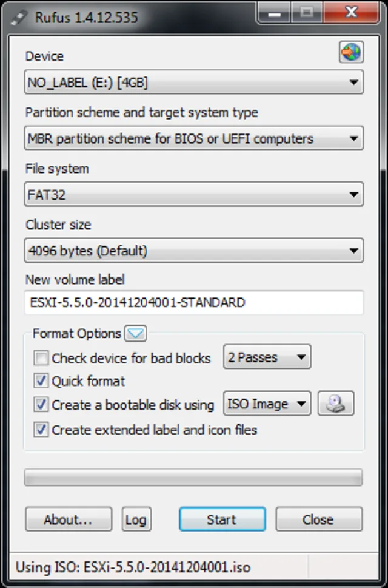Viewport: 388px width, 588px height.
Task: Show the Log window
Action: click(x=136, y=519)
